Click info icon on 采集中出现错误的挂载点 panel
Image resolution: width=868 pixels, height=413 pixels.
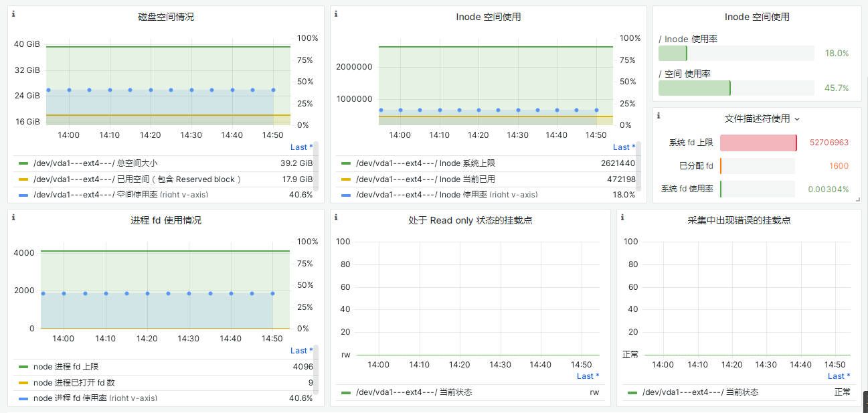pos(622,218)
